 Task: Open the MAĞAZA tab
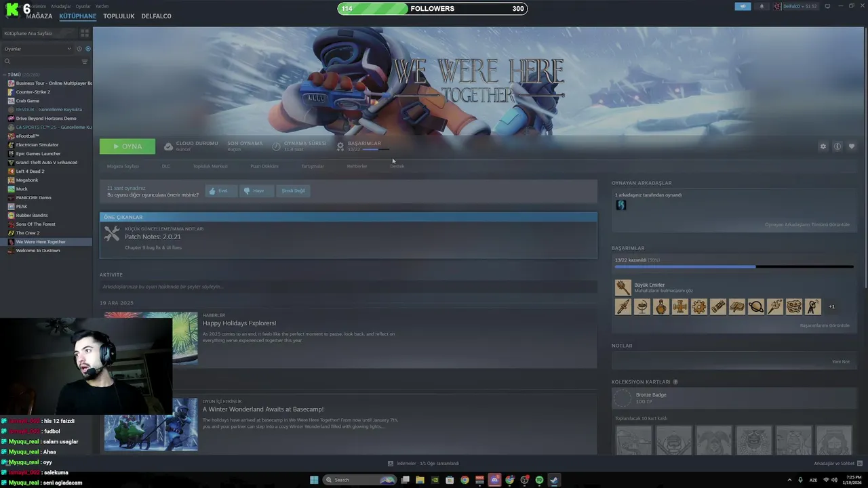tap(39, 16)
